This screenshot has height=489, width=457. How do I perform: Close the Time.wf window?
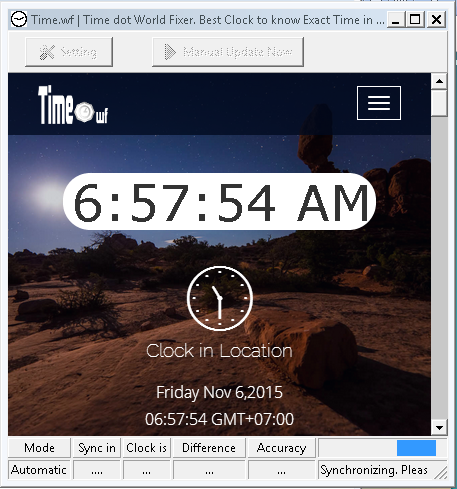click(x=436, y=20)
